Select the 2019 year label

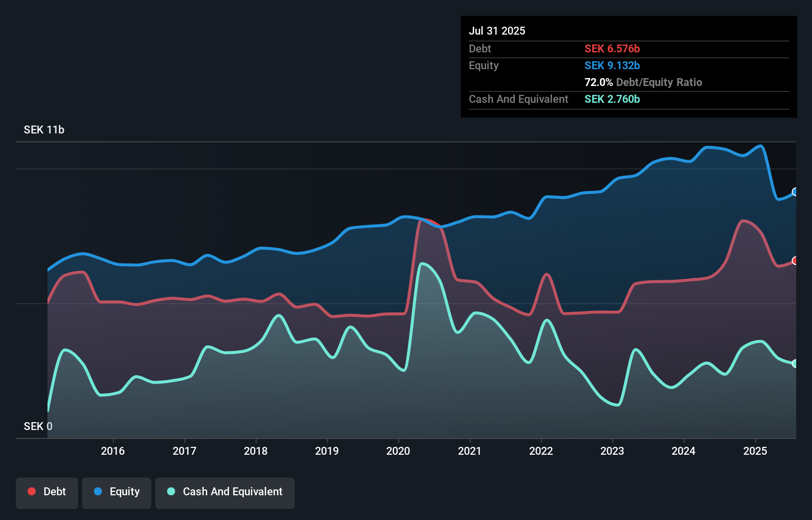[327, 451]
